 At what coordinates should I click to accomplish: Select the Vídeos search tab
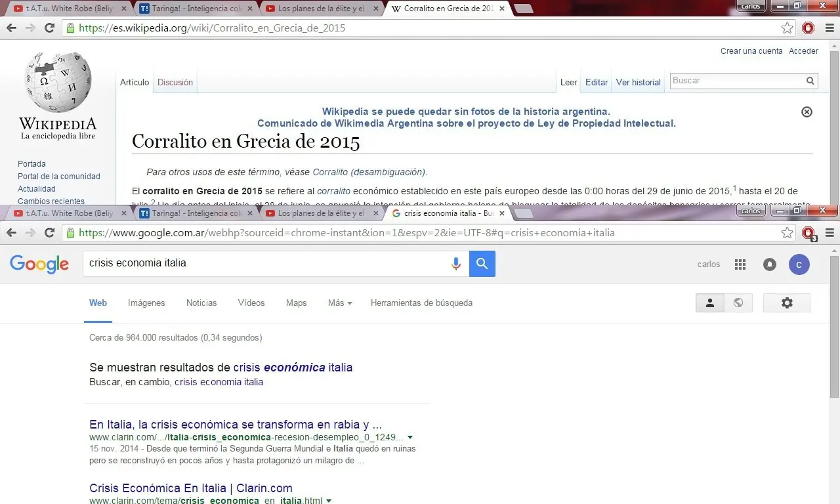pos(251,303)
